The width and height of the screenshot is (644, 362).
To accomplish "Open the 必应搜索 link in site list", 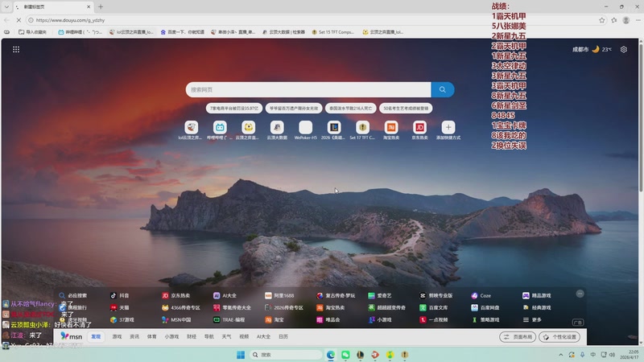I will (x=72, y=295).
